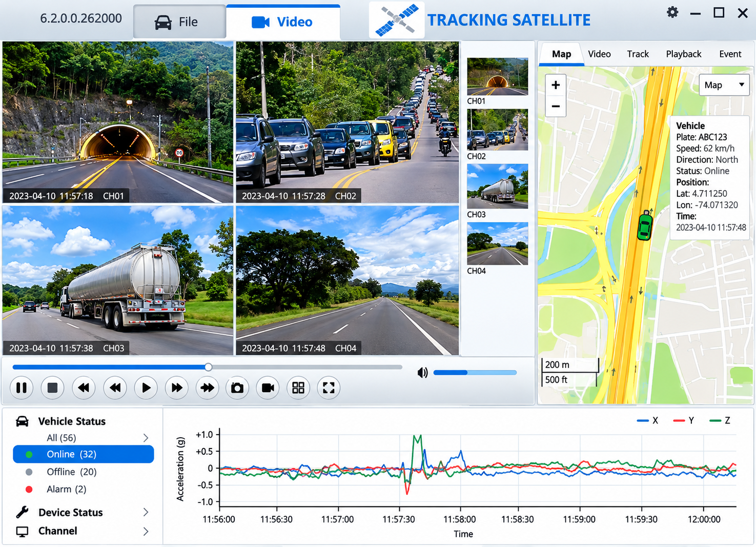Select the Map tab in the right panel
Image resolution: width=756 pixels, height=547 pixels.
pyautogui.click(x=561, y=54)
